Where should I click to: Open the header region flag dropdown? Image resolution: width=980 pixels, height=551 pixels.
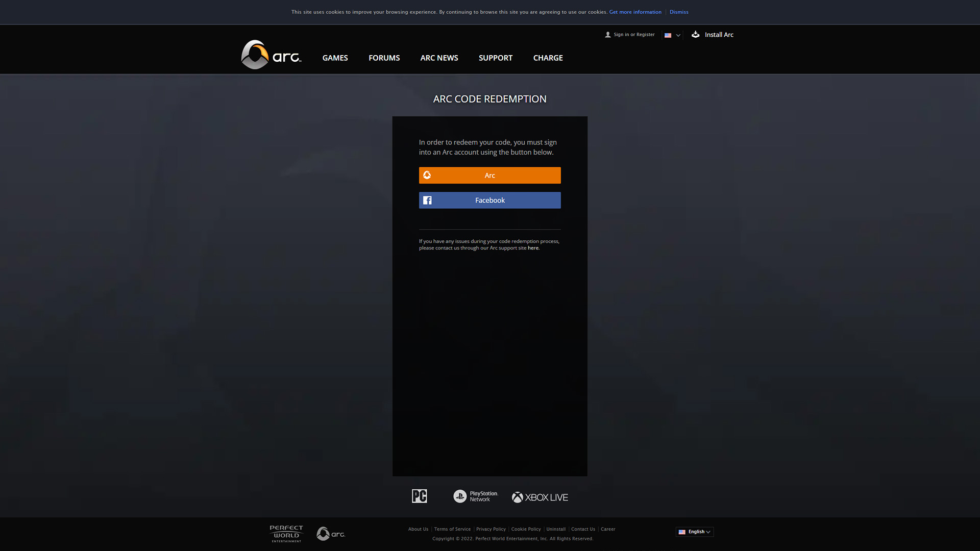672,35
